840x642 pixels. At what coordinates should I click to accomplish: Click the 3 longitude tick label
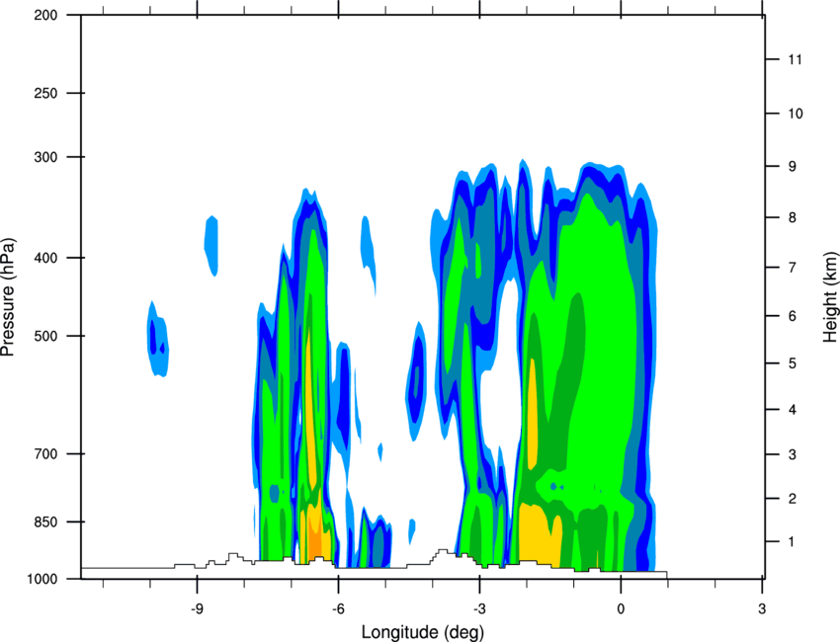tap(762, 609)
